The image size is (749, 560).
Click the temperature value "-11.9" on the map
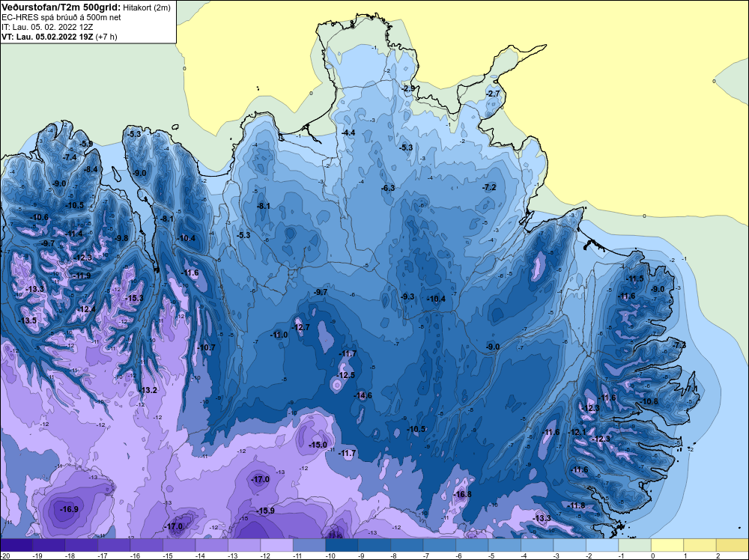[81, 276]
